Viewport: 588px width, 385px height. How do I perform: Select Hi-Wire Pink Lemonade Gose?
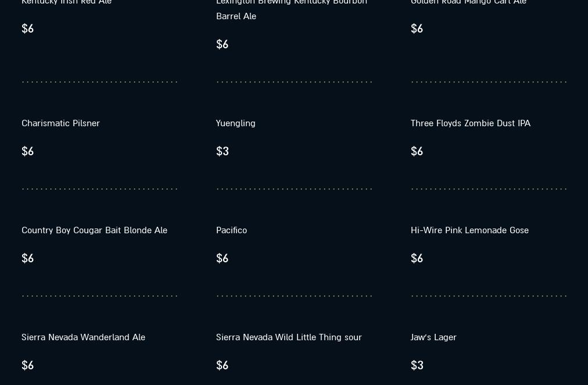[469, 230]
